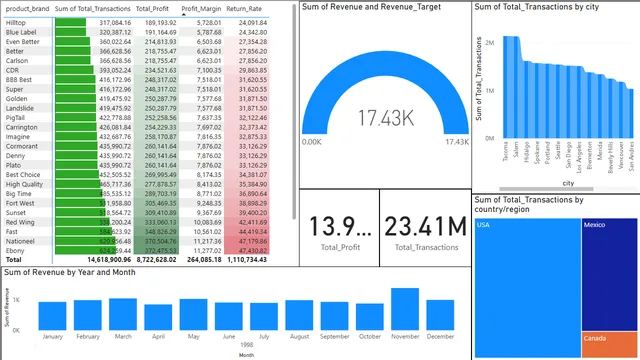Select the San Andres bar in city chart

[631, 113]
